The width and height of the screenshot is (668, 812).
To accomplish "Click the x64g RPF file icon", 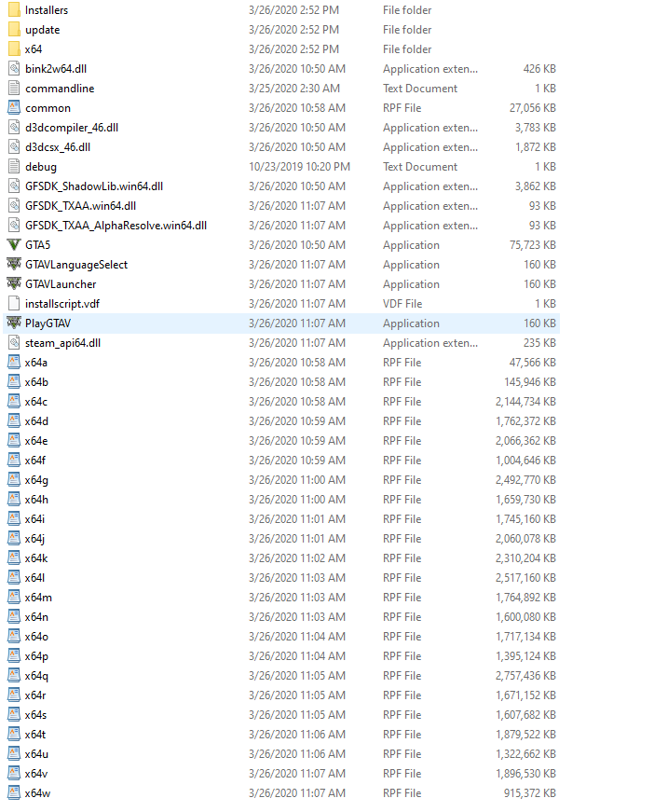I will click(x=15, y=479).
